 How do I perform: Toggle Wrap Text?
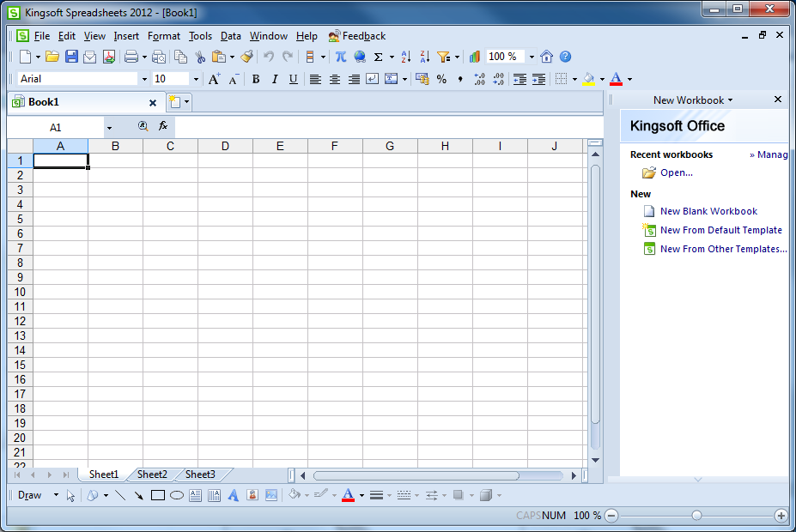372,79
